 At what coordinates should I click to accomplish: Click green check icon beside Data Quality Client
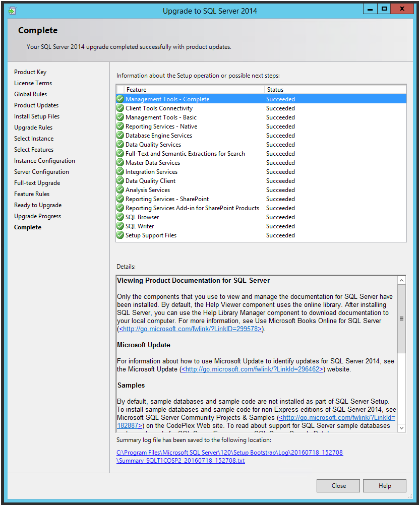120,180
